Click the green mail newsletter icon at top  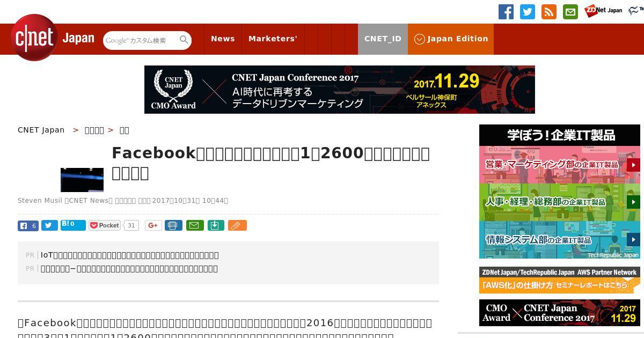click(x=570, y=12)
